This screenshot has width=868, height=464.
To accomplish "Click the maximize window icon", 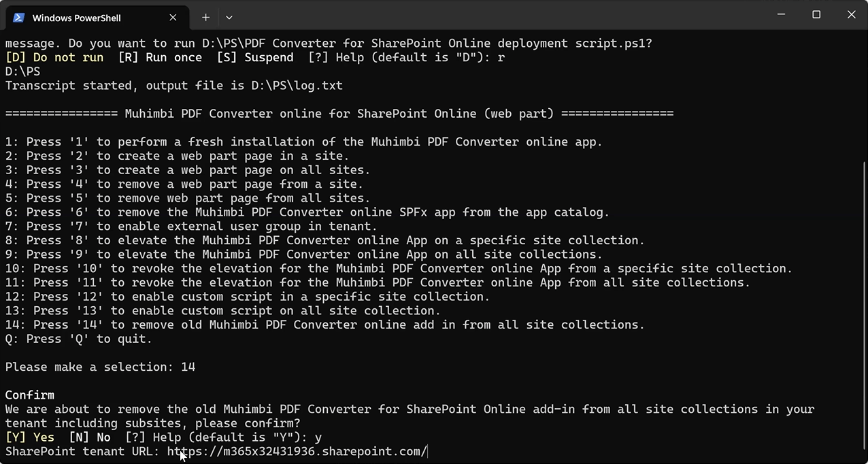I will tap(816, 14).
